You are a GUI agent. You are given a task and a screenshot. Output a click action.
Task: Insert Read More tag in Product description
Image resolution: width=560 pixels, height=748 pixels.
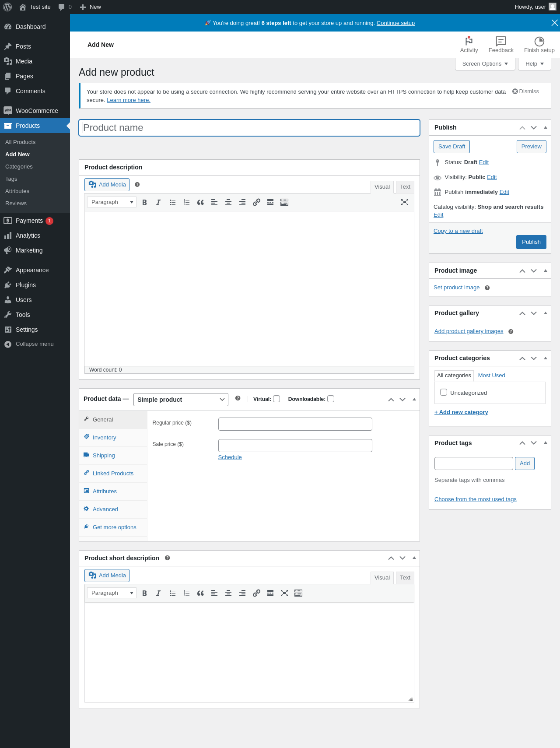click(270, 202)
